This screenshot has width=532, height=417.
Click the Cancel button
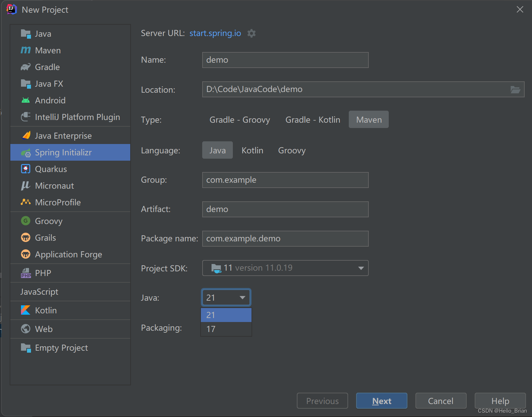coord(441,401)
